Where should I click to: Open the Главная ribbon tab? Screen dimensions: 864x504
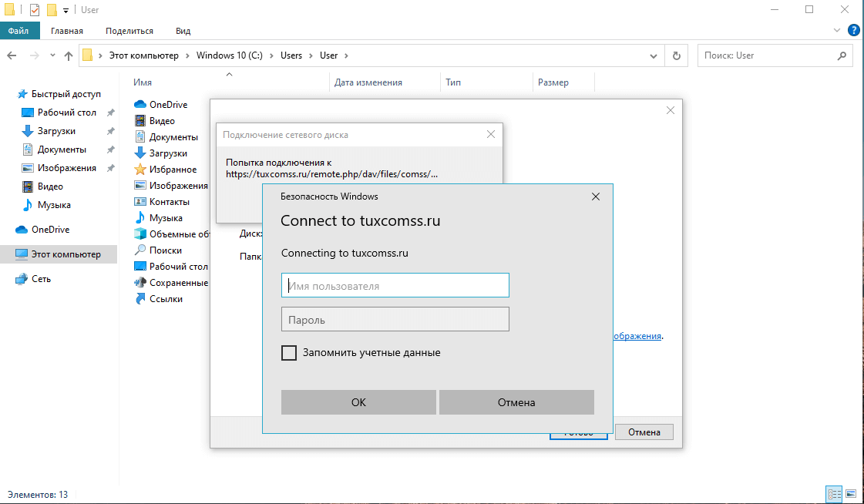point(67,31)
